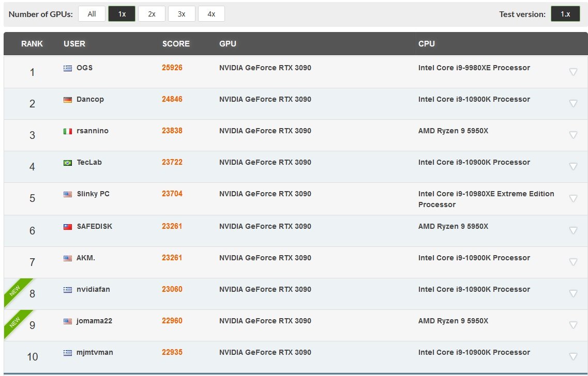Click the Greek flag next to nvidiafan
Image resolution: width=588 pixels, height=376 pixels.
coord(68,290)
